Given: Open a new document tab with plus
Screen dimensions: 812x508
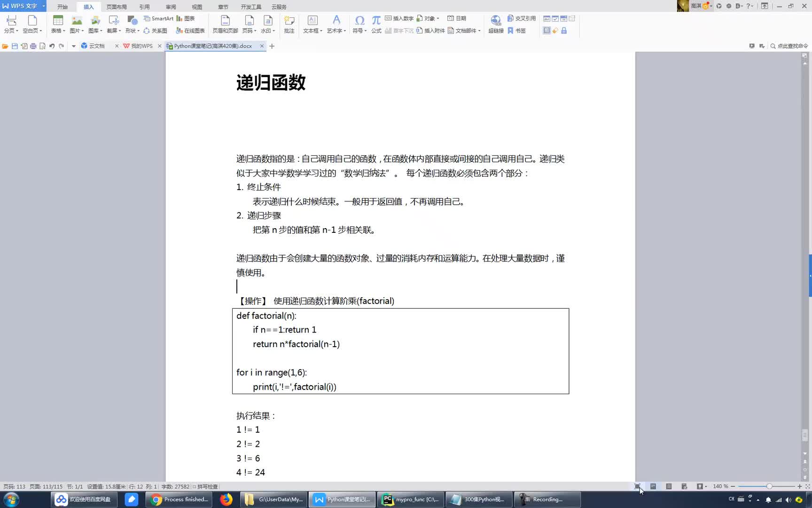Looking at the screenshot, I should [x=272, y=46].
